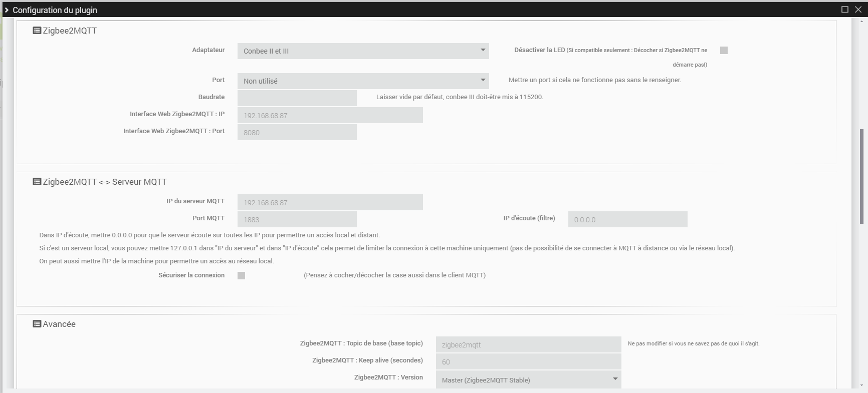Click the 'Port' label beside Non utilisé

click(218, 80)
